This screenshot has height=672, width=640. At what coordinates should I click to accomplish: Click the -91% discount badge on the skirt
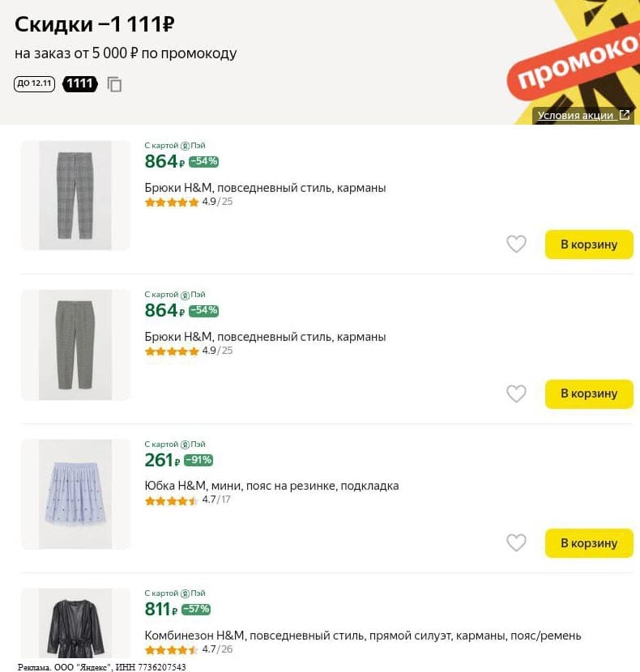click(x=199, y=459)
